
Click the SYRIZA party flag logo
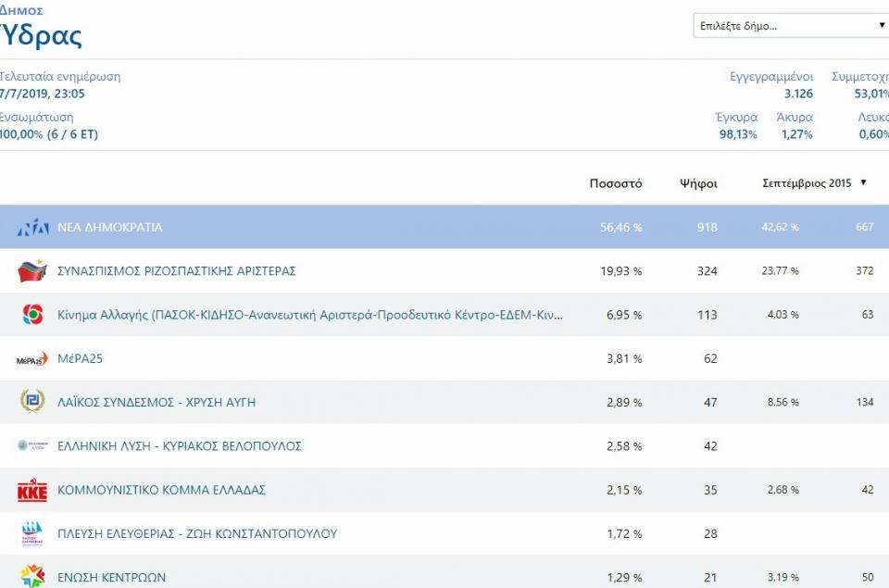pos(32,271)
